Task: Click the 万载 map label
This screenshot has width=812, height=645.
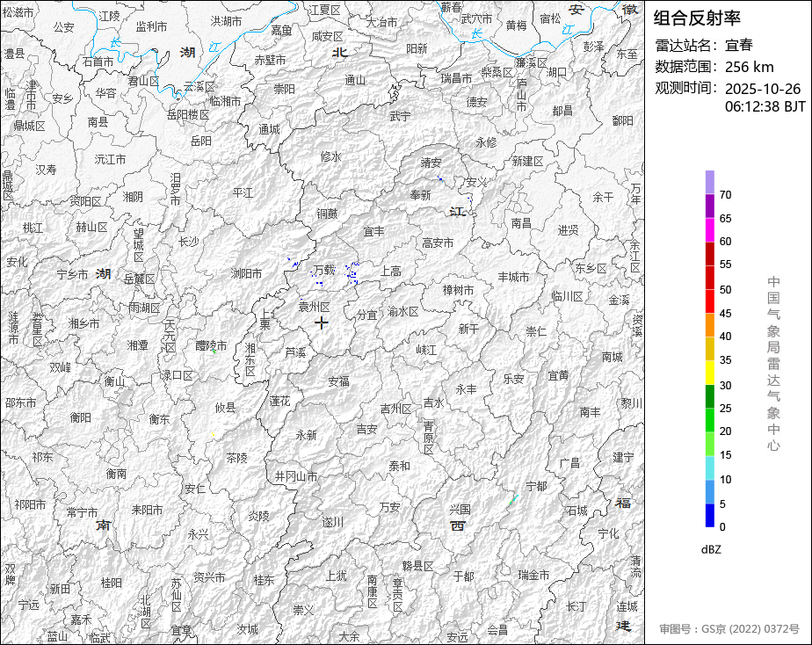Action: point(324,270)
